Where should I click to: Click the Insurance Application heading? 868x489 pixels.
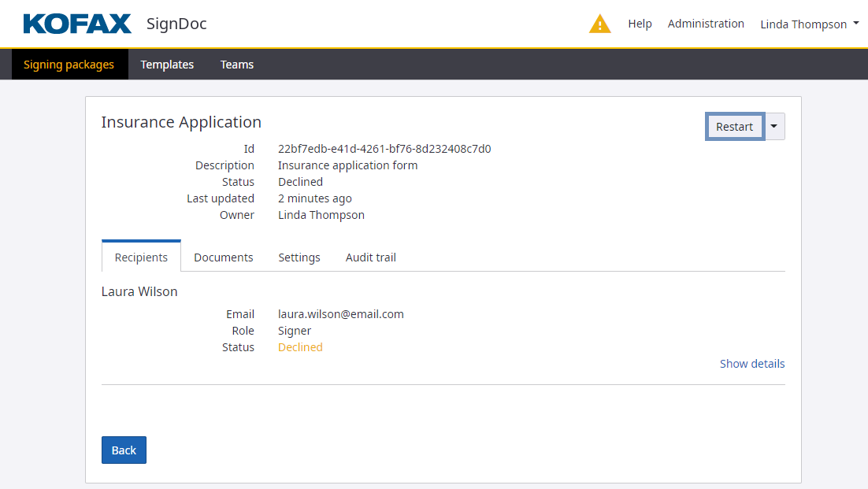coord(181,122)
